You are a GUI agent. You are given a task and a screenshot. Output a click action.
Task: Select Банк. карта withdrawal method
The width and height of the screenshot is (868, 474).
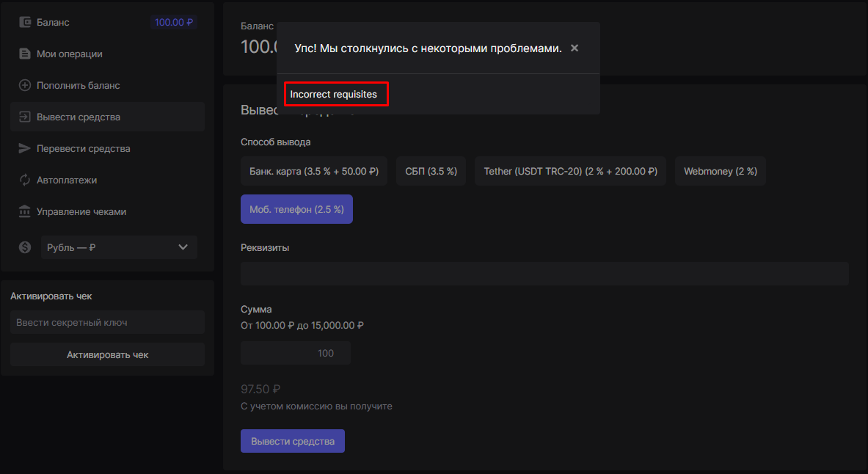313,171
